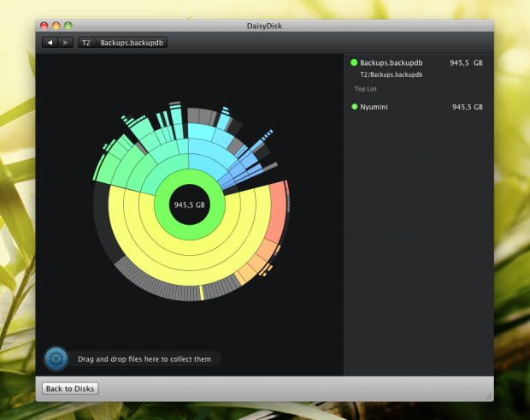Click the Back to Disks button

[x=70, y=388]
